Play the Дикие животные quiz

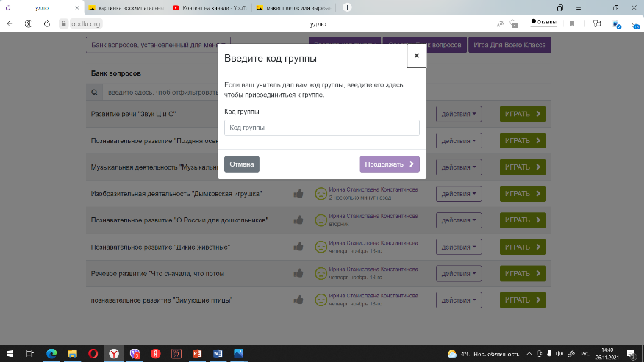point(523,247)
